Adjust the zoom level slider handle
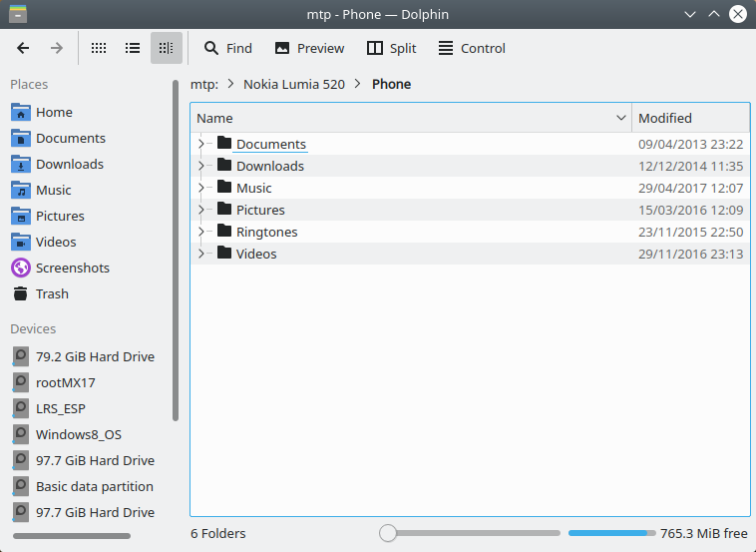 click(x=388, y=534)
